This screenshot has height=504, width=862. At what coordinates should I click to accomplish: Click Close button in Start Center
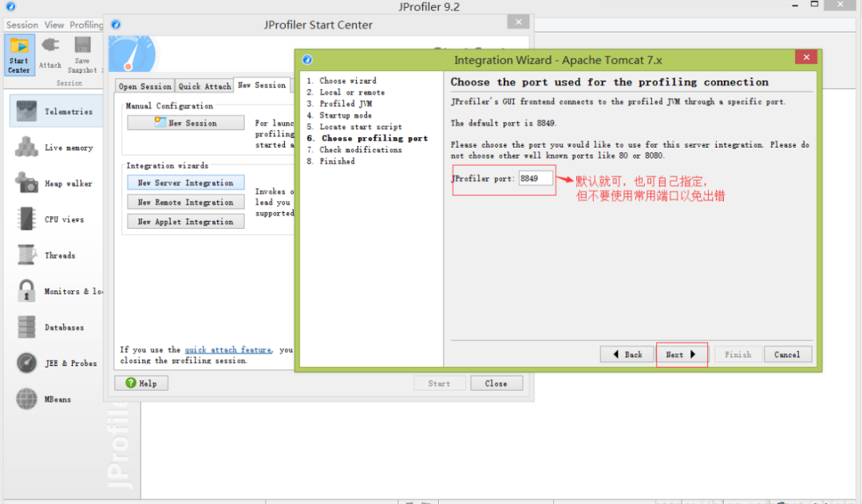(x=496, y=384)
